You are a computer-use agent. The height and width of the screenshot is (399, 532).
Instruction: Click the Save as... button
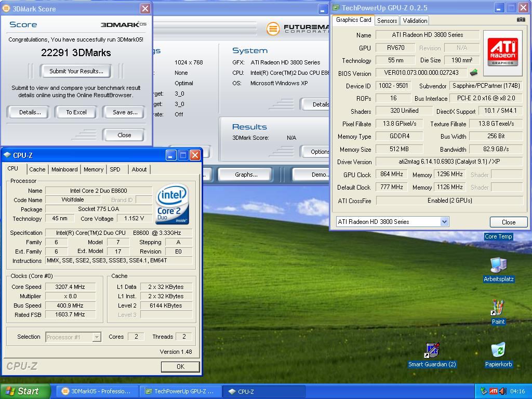tap(125, 112)
